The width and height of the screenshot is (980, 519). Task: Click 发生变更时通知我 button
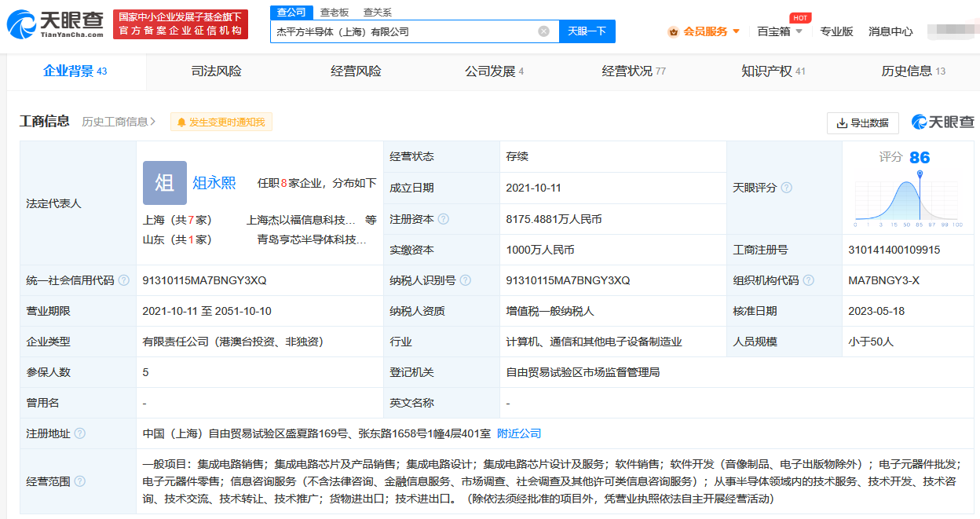221,122
